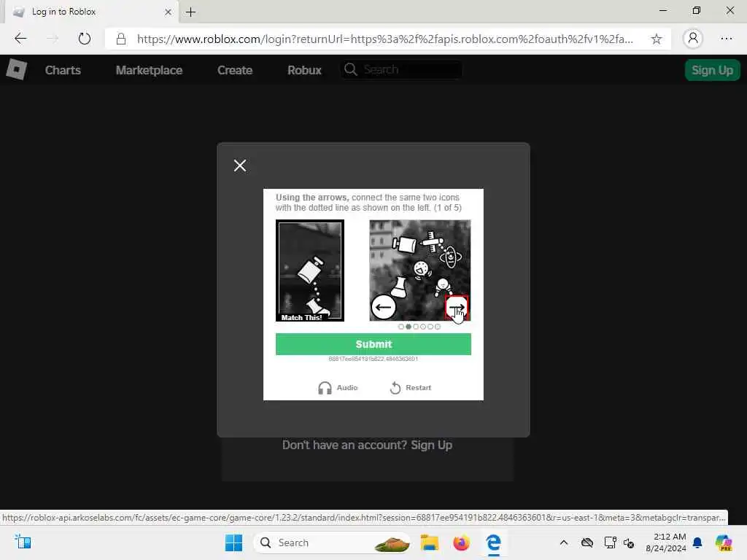Click the Audio headphones option
747x560 pixels.
coord(337,388)
